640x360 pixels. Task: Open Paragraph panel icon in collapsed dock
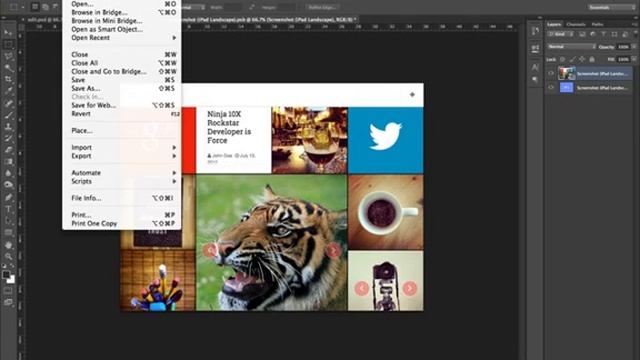[x=535, y=79]
